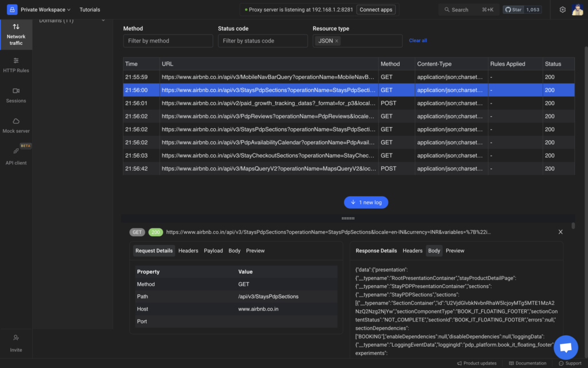Select the HTTP Rules sidebar icon
The height and width of the screenshot is (368, 588).
pyautogui.click(x=16, y=65)
